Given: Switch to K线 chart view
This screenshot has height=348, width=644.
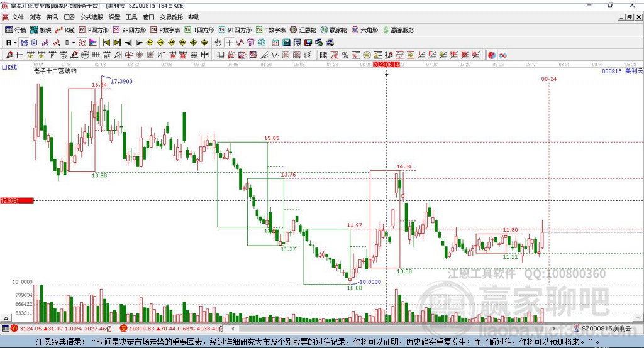Looking at the screenshot, I should pyautogui.click(x=65, y=30).
